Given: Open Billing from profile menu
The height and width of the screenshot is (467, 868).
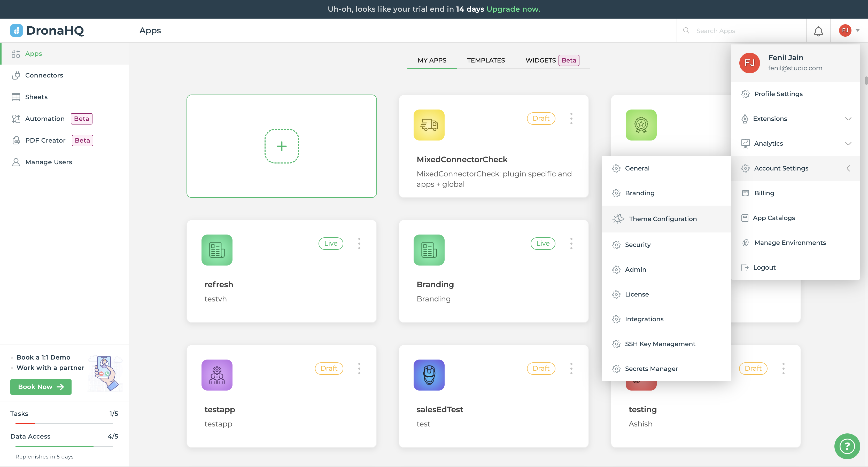Looking at the screenshot, I should point(795,193).
